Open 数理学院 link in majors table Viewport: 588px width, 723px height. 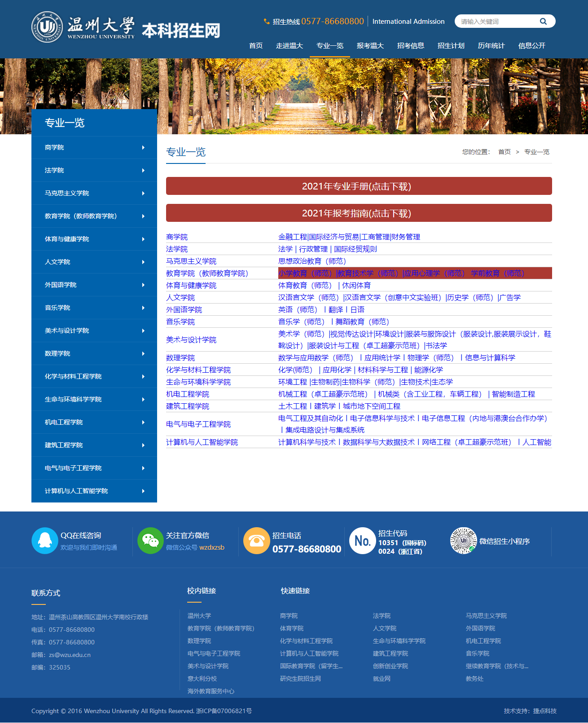180,357
